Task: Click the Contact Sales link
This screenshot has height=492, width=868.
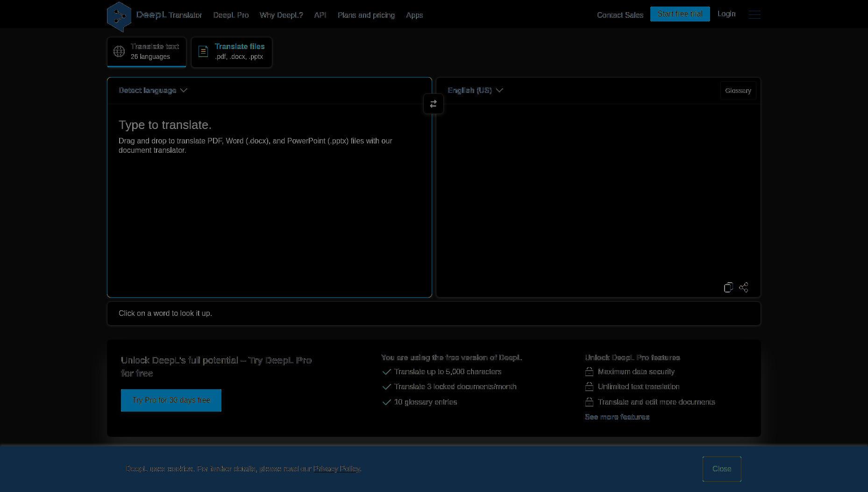Action: [620, 15]
